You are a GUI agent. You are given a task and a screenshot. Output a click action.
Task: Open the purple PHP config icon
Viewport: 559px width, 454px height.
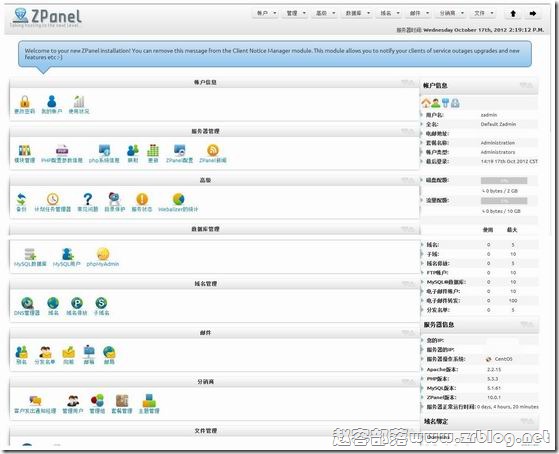pos(62,151)
